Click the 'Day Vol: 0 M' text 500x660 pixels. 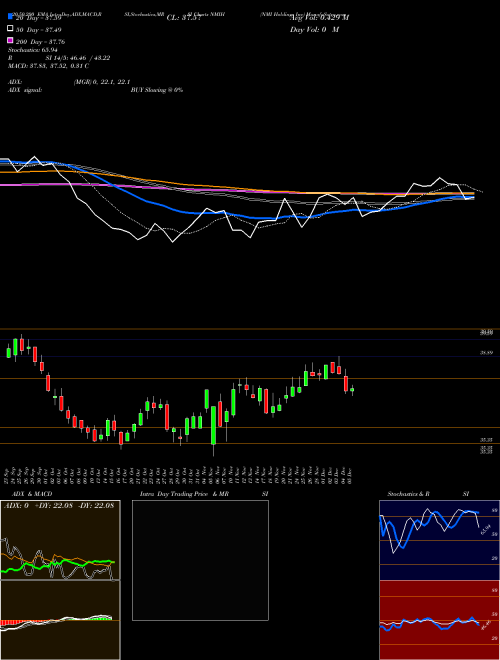point(314,29)
